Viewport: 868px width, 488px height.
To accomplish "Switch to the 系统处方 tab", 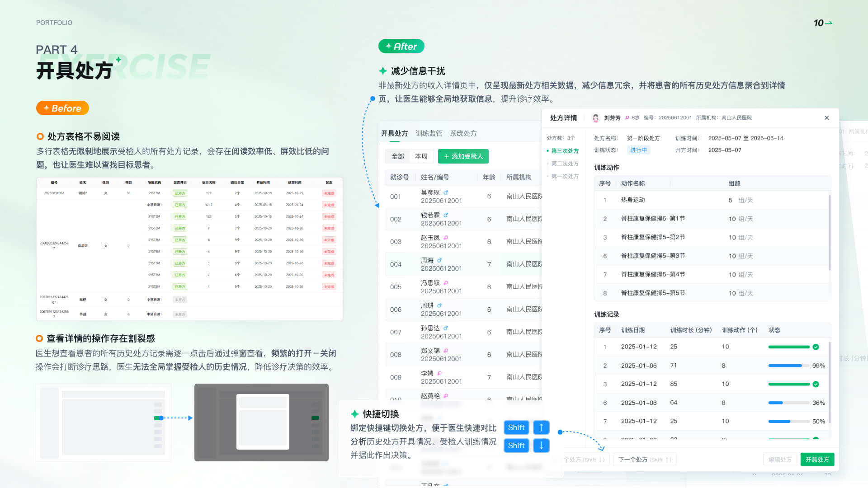I will tap(463, 133).
